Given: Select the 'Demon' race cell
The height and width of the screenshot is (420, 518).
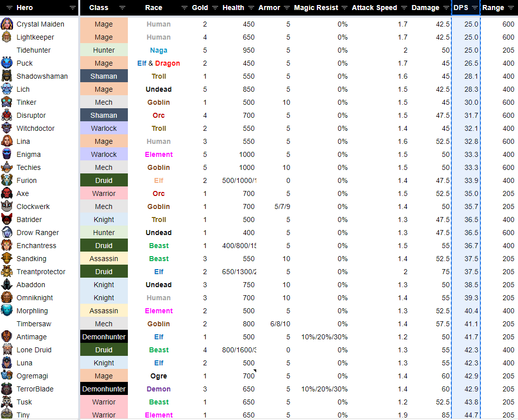Looking at the screenshot, I should pos(158,389).
